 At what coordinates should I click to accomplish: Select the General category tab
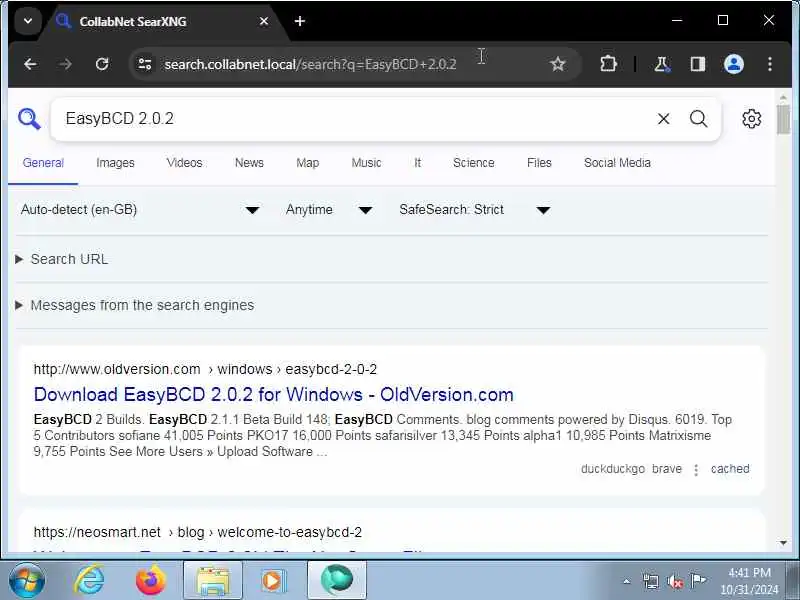[43, 163]
